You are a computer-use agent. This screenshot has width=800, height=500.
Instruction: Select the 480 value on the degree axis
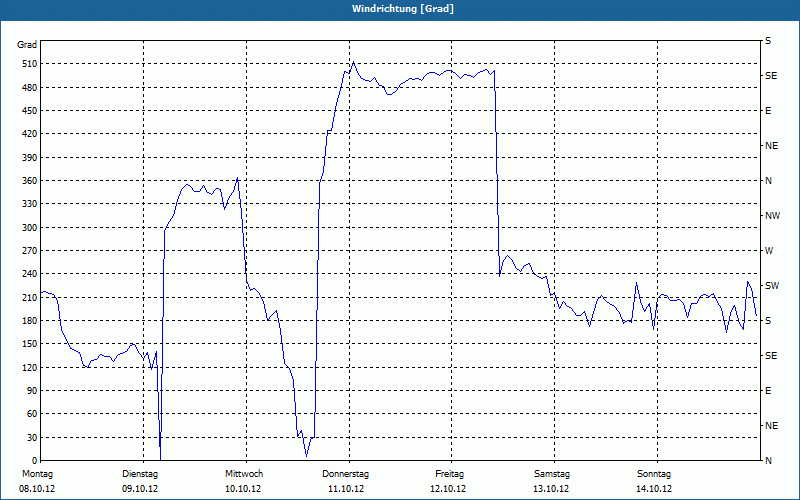coord(29,88)
